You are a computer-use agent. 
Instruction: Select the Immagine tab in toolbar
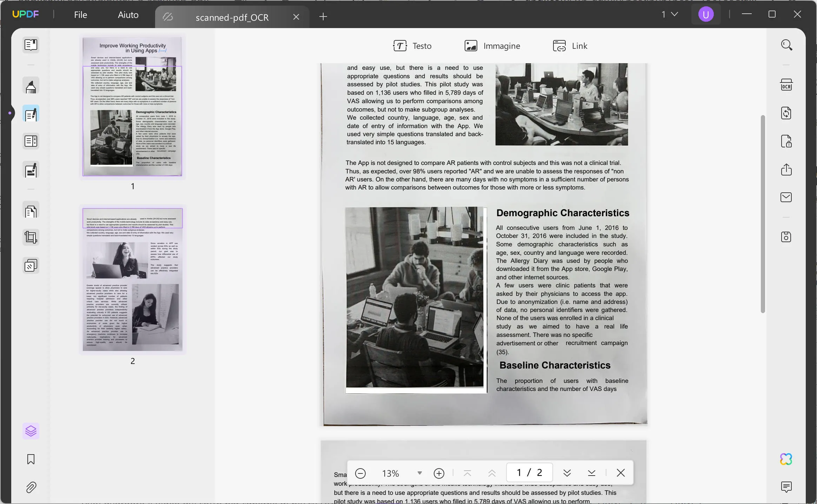pos(492,46)
